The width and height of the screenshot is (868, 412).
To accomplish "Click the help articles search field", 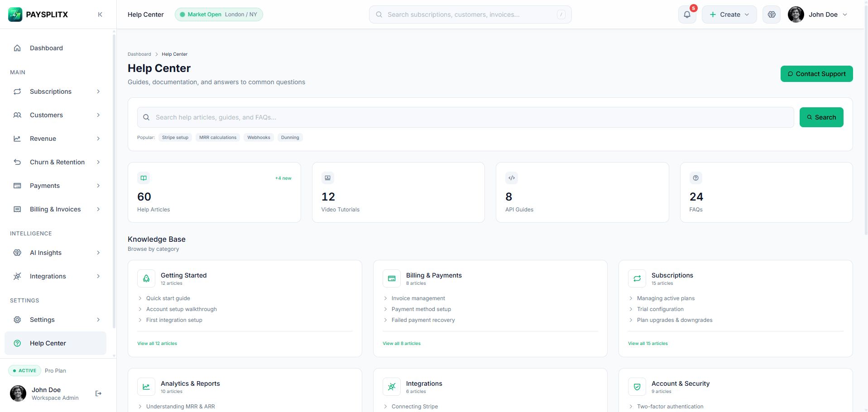I will 465,117.
